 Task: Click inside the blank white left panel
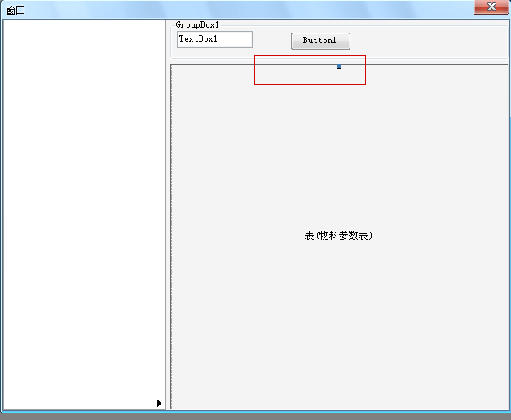tap(81, 204)
